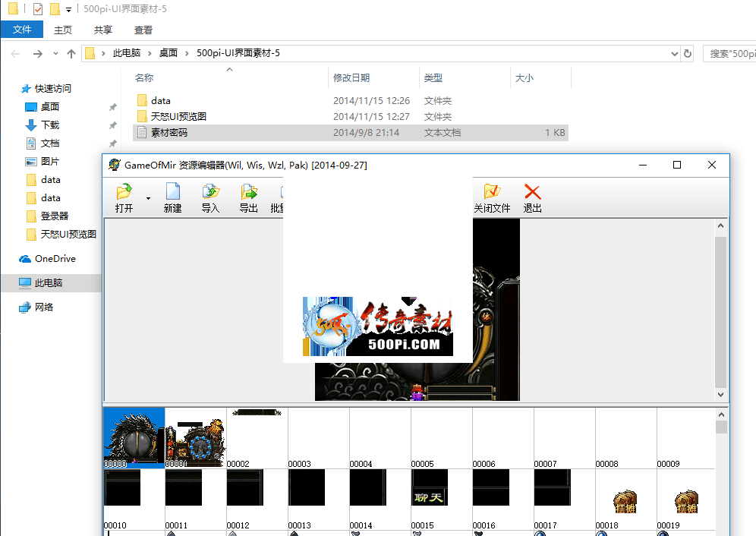The width and height of the screenshot is (756, 536).
Task: Sort files by the 大小 column header
Action: (540, 77)
